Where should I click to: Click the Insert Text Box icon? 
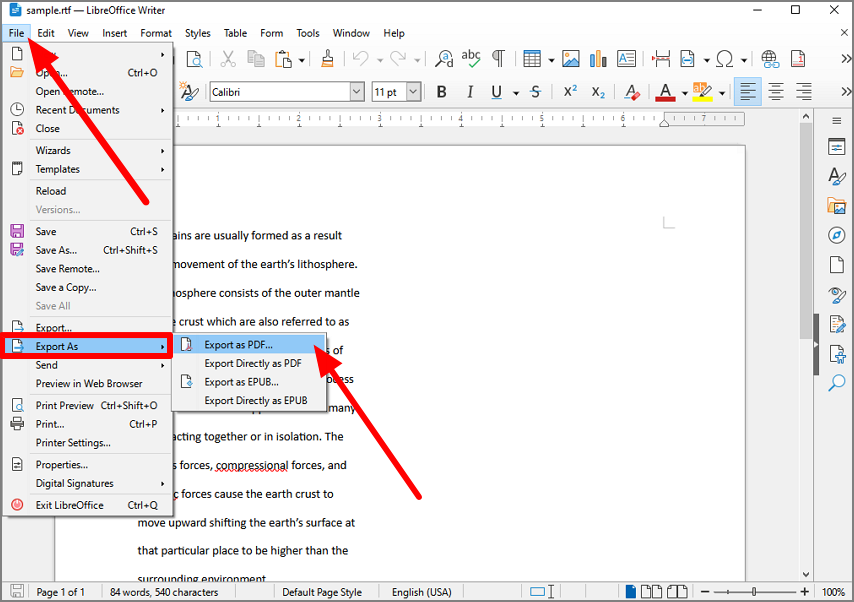tap(626, 59)
